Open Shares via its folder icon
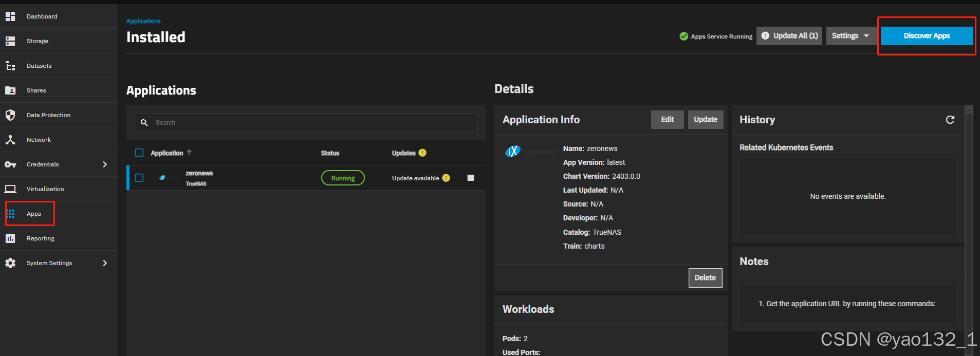 point(10,90)
